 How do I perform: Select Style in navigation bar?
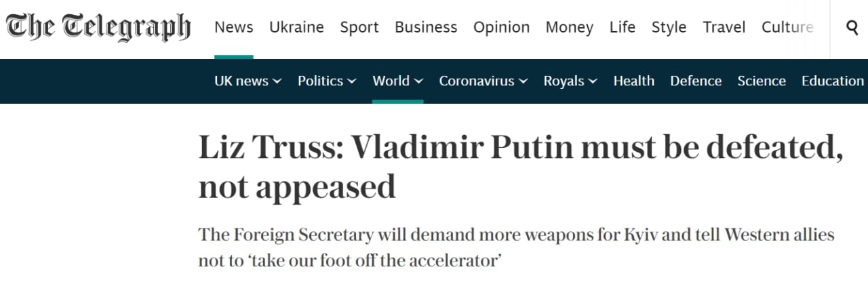coord(669,28)
